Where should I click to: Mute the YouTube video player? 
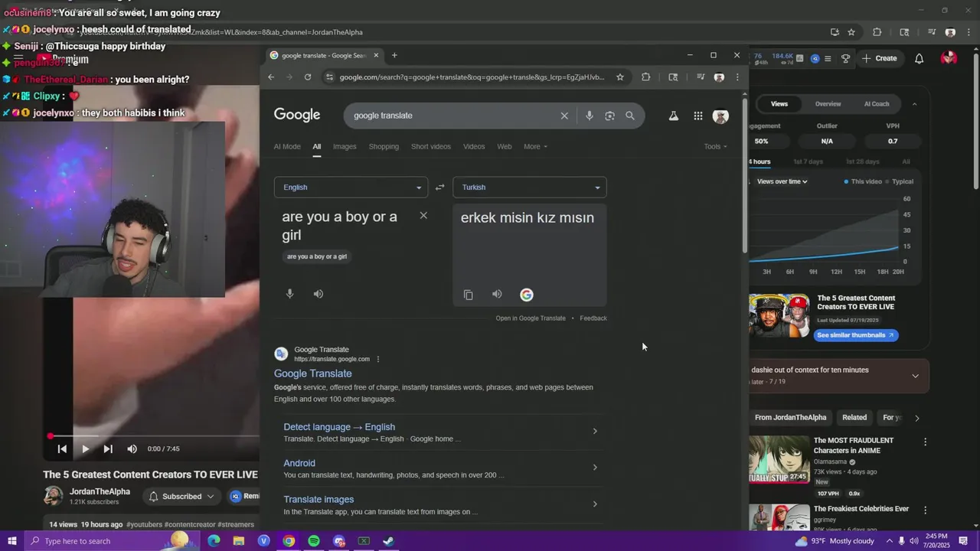click(x=132, y=449)
